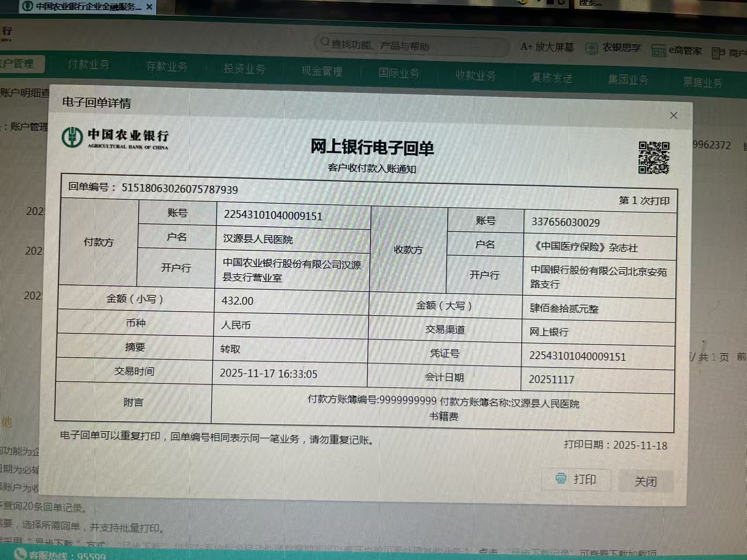Focus the 查找功能、产品与帮助 search field
747x560 pixels.
point(413,46)
